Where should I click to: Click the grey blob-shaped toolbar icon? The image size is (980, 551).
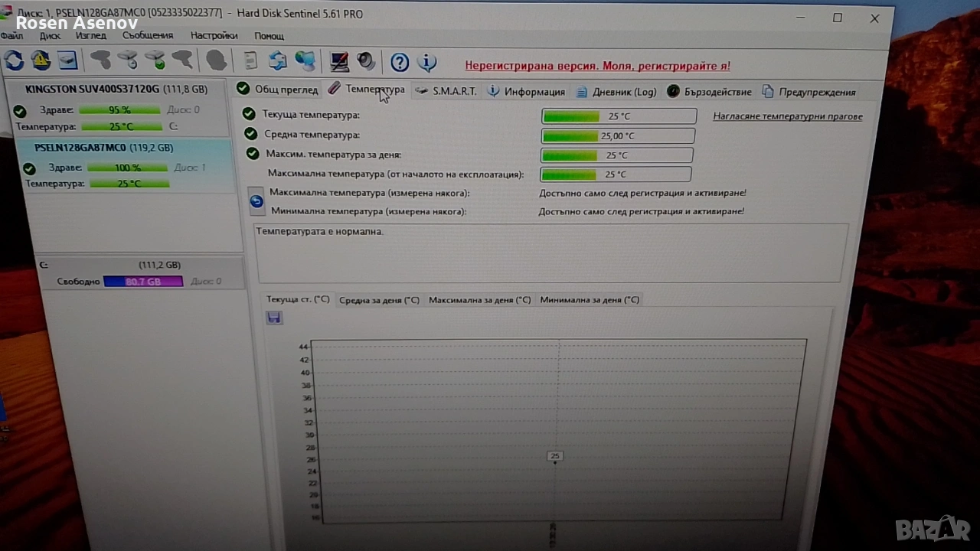pyautogui.click(x=217, y=60)
